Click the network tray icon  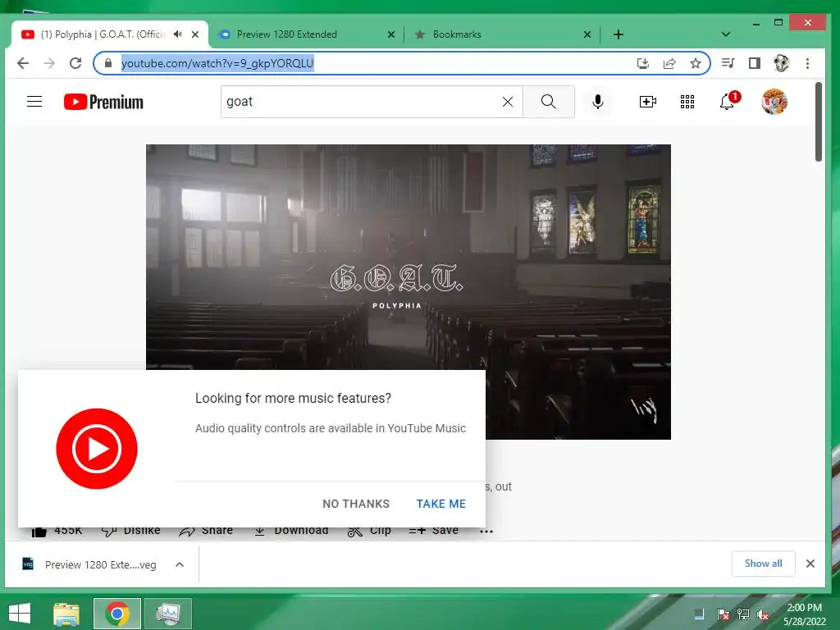[x=742, y=614]
